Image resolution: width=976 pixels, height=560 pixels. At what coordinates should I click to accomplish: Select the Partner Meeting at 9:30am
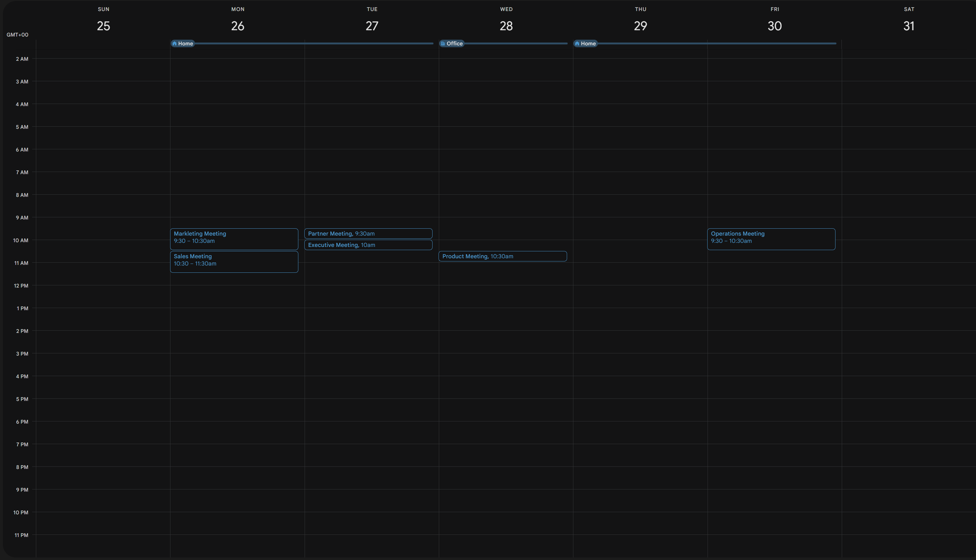pos(368,233)
